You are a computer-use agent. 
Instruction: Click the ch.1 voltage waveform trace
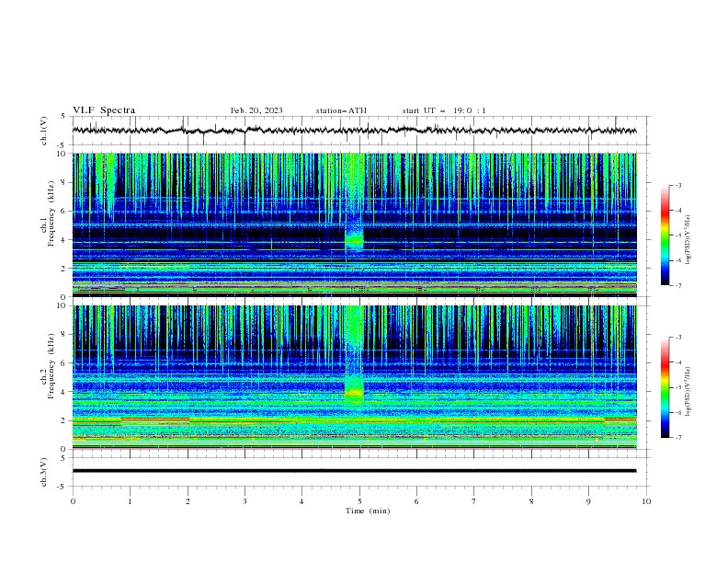[x=354, y=131]
